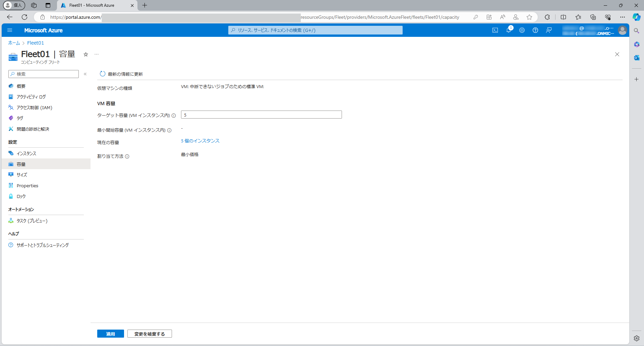This screenshot has height=346, width=644.
Task: Open Edge workspaces icon
Action: pyautogui.click(x=34, y=5)
